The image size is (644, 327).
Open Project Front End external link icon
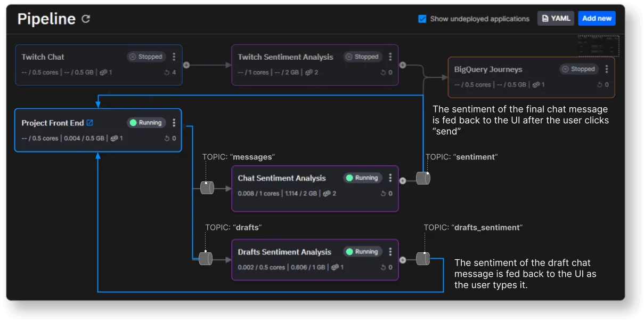(x=89, y=123)
